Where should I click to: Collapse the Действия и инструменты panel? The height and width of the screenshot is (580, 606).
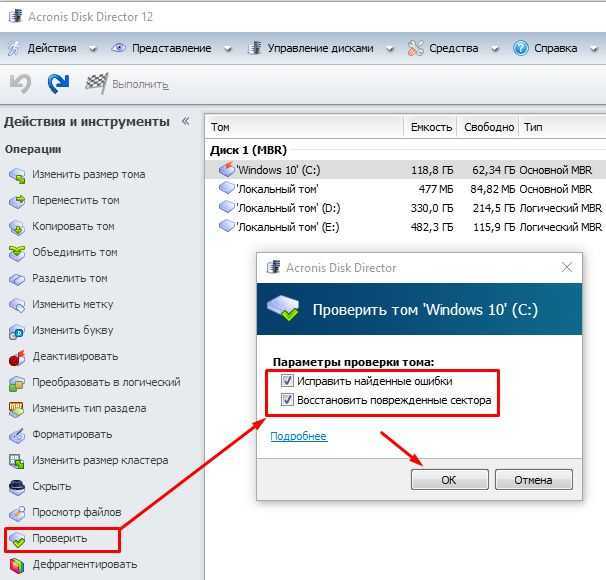click(x=186, y=121)
